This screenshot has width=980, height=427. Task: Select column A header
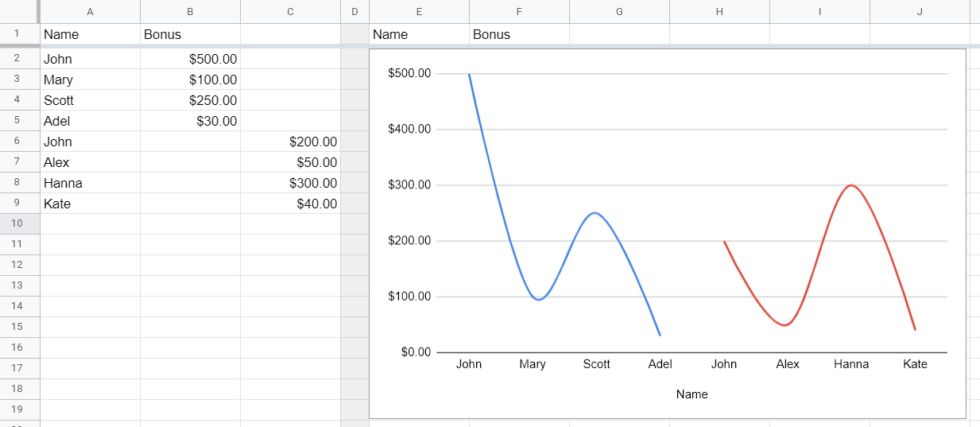tap(90, 11)
